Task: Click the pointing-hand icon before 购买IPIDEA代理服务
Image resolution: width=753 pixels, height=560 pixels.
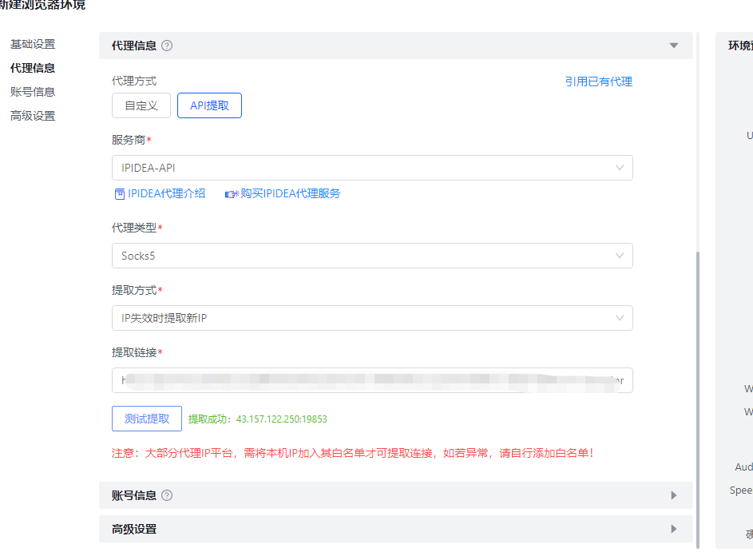Action: (x=232, y=194)
